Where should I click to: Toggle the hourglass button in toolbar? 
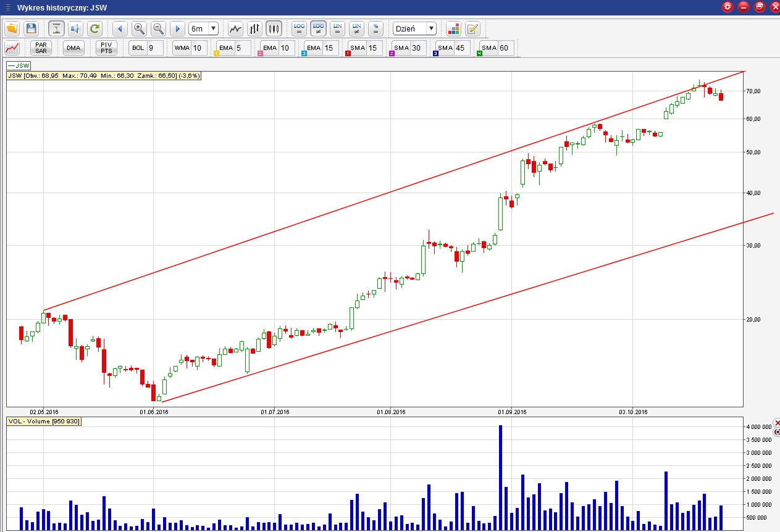point(56,28)
